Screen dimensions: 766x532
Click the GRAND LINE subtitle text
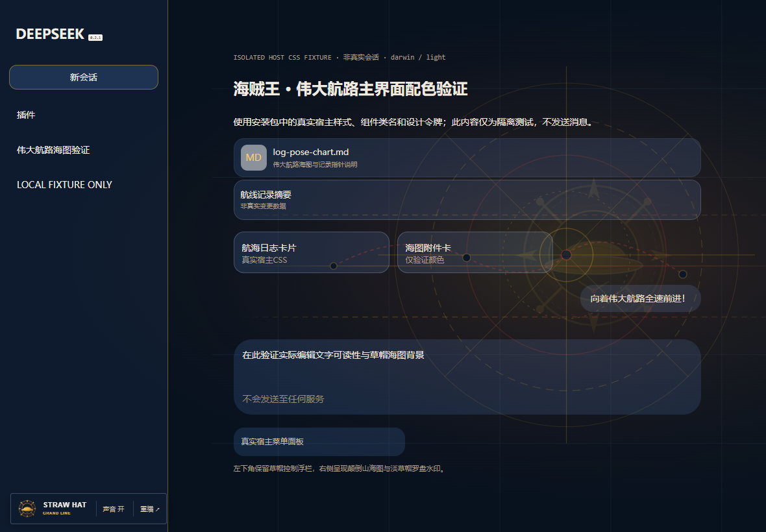(56, 513)
